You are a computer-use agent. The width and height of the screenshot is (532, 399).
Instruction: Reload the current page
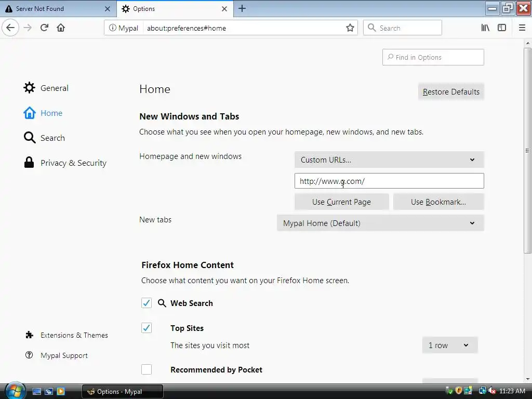44,28
